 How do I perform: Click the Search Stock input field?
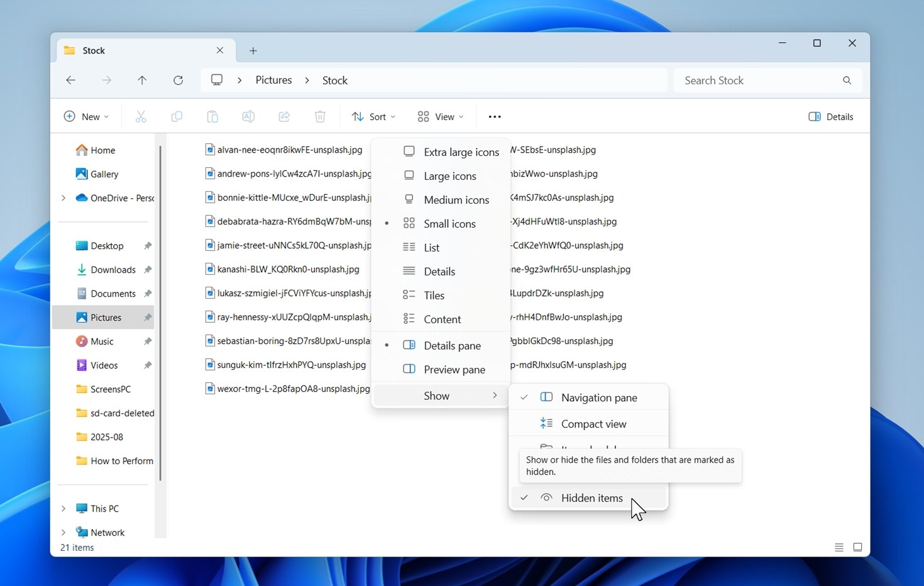point(757,80)
